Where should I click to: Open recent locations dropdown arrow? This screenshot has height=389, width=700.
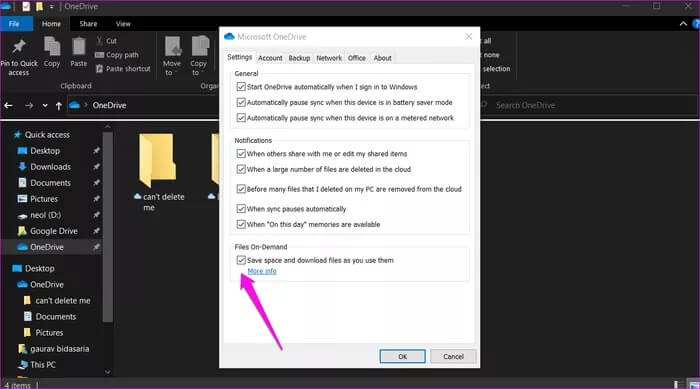(x=45, y=106)
